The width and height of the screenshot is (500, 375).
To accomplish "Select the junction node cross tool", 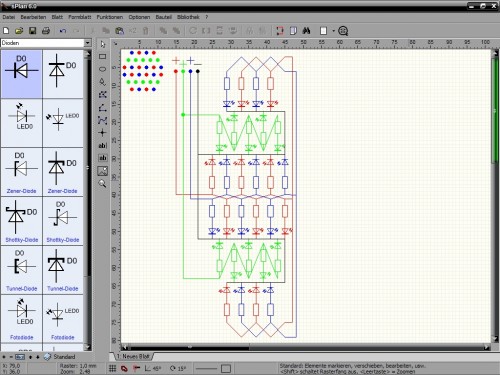I will [x=103, y=133].
